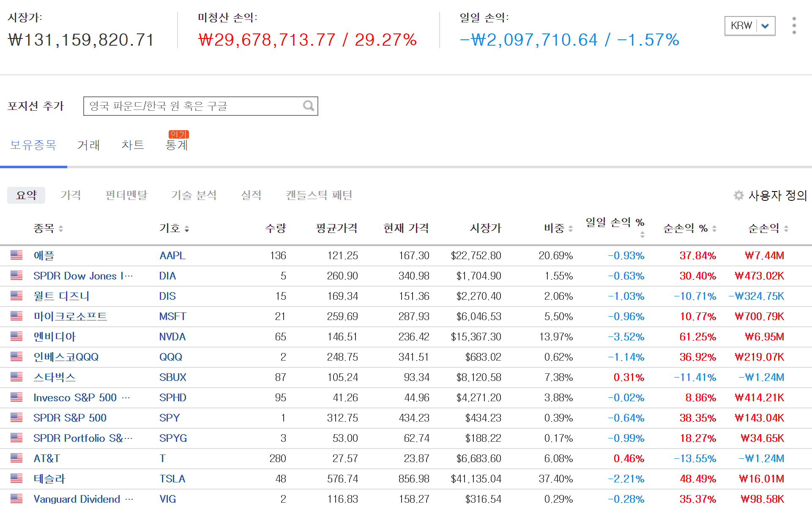This screenshot has width=812, height=509.
Task: Open the 테슬라 stock link
Action: pos(49,479)
